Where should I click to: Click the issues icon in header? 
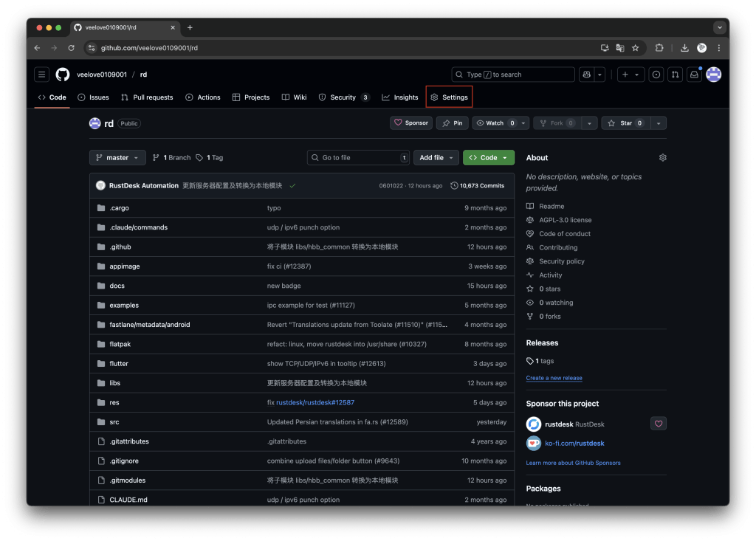[656, 75]
